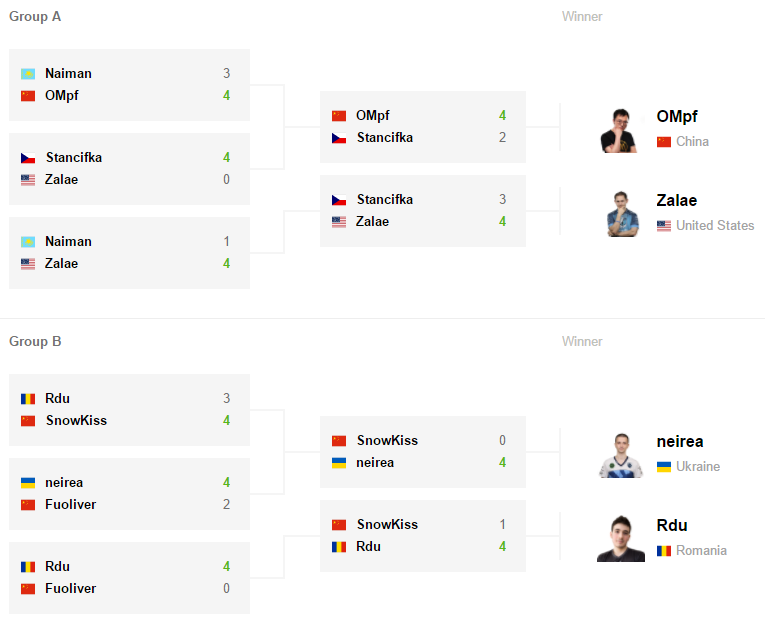The height and width of the screenshot is (625, 765).
Task: Open the SnowKiss vs neirea match box
Action: pyautogui.click(x=423, y=452)
